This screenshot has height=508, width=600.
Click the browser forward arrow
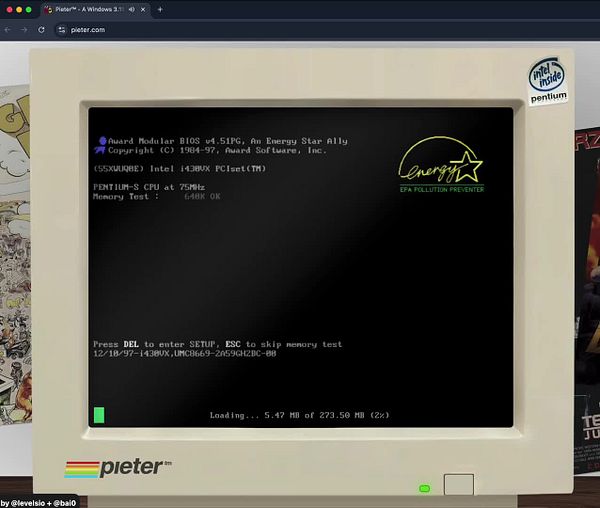24,29
